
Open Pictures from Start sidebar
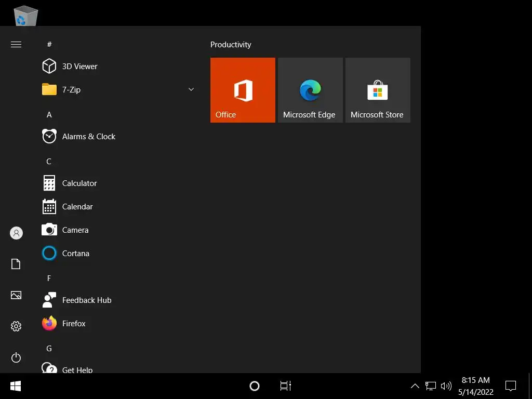[16, 295]
